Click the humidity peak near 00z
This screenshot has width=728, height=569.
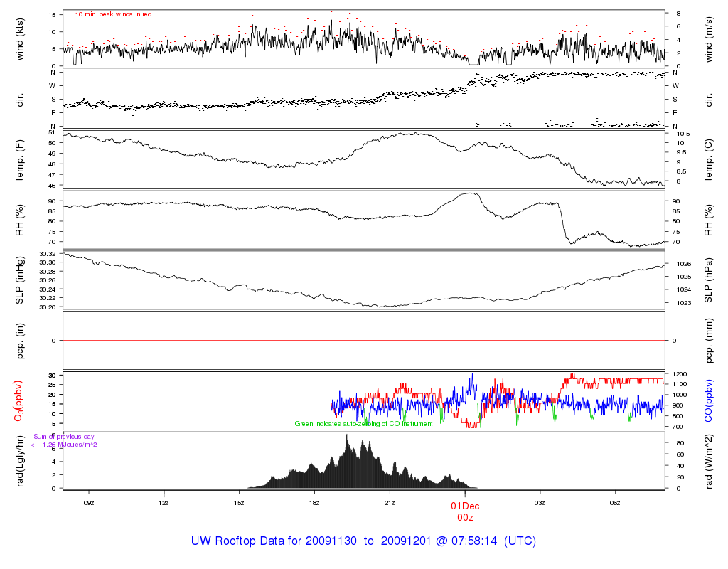coord(471,193)
